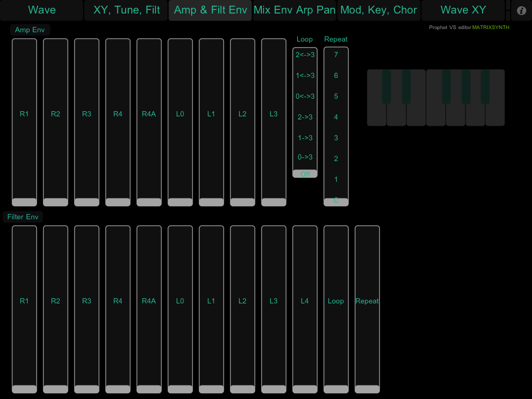Open the info icon button
The image size is (532, 399).
(522, 10)
